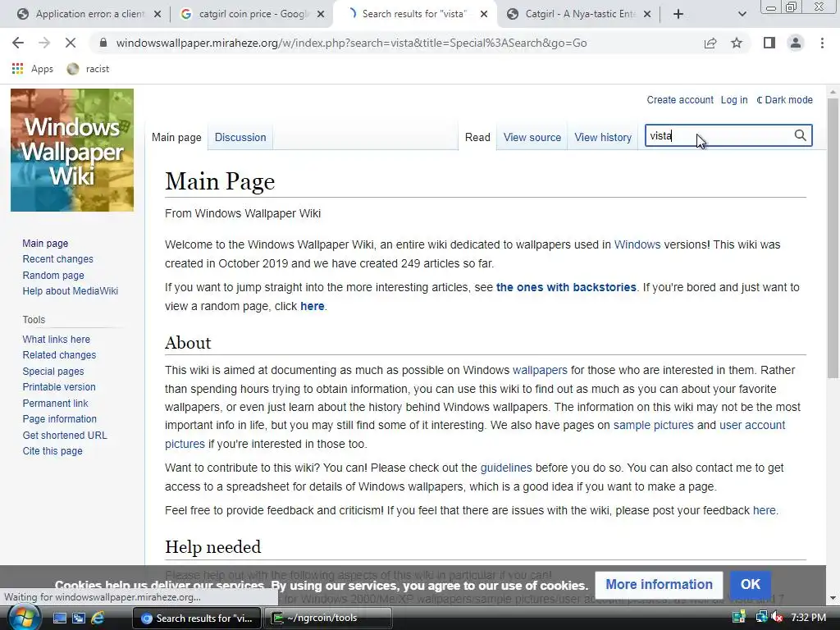Click 'Get shortened URL' link
Screen dimensions: 840x630
point(65,435)
